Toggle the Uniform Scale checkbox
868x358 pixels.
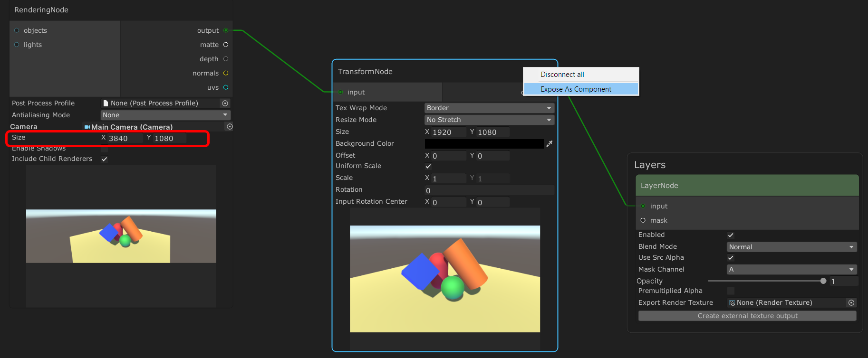coord(428,166)
